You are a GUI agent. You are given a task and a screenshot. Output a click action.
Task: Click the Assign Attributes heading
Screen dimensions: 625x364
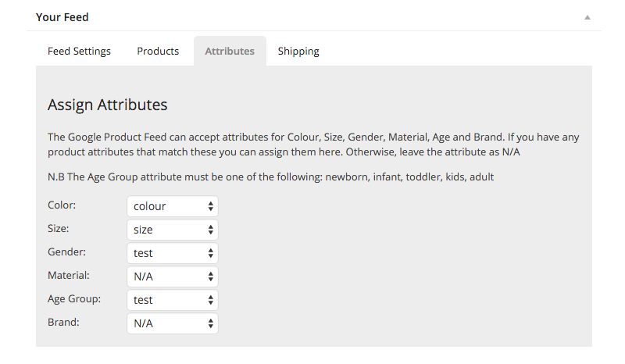(x=108, y=105)
